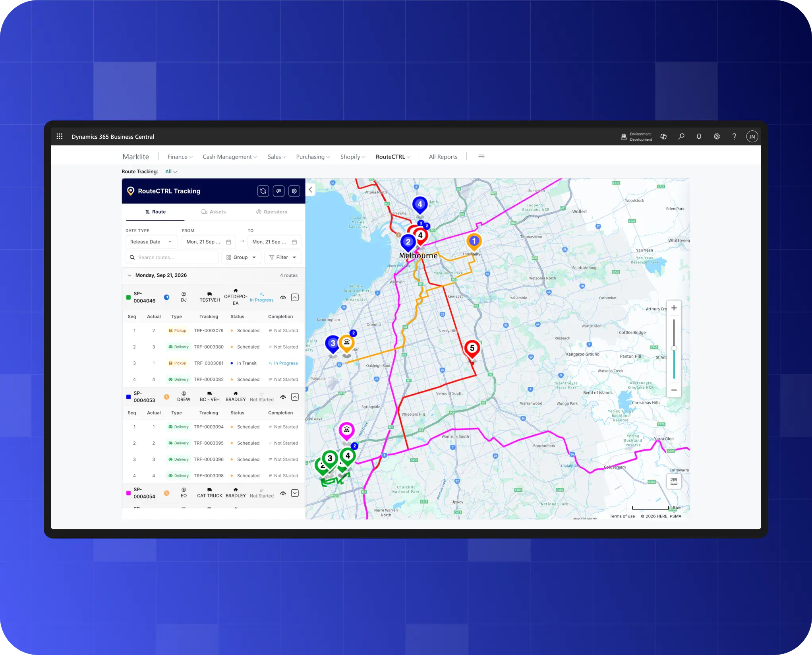Click the Marklite company name
Image resolution: width=812 pixels, height=655 pixels.
(136, 157)
